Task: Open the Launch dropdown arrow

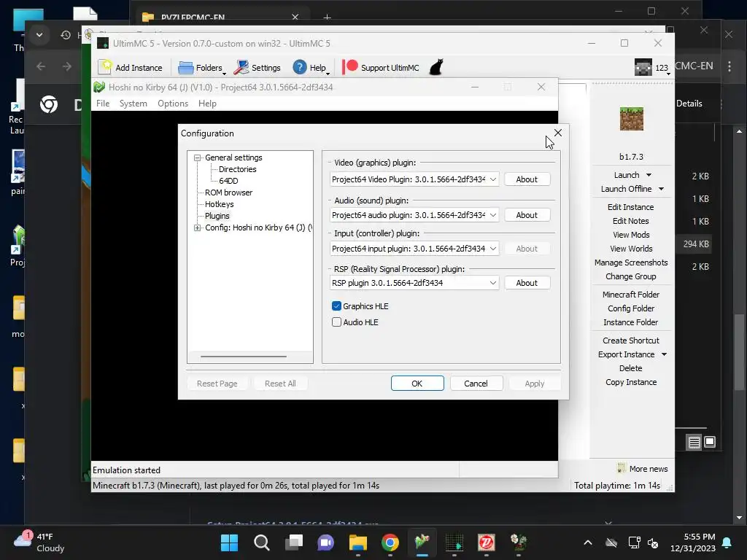Action: (649, 175)
